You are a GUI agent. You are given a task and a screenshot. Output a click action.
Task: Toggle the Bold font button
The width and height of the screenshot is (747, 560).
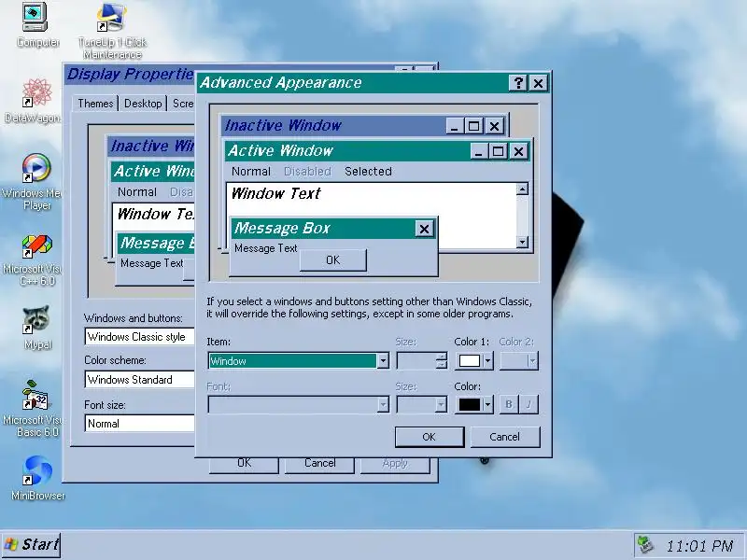tap(508, 405)
